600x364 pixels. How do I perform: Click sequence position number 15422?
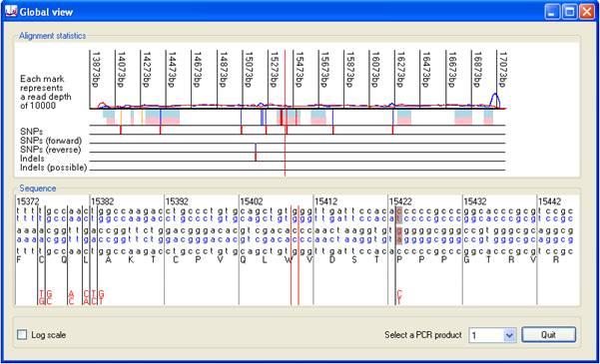pyautogui.click(x=400, y=201)
